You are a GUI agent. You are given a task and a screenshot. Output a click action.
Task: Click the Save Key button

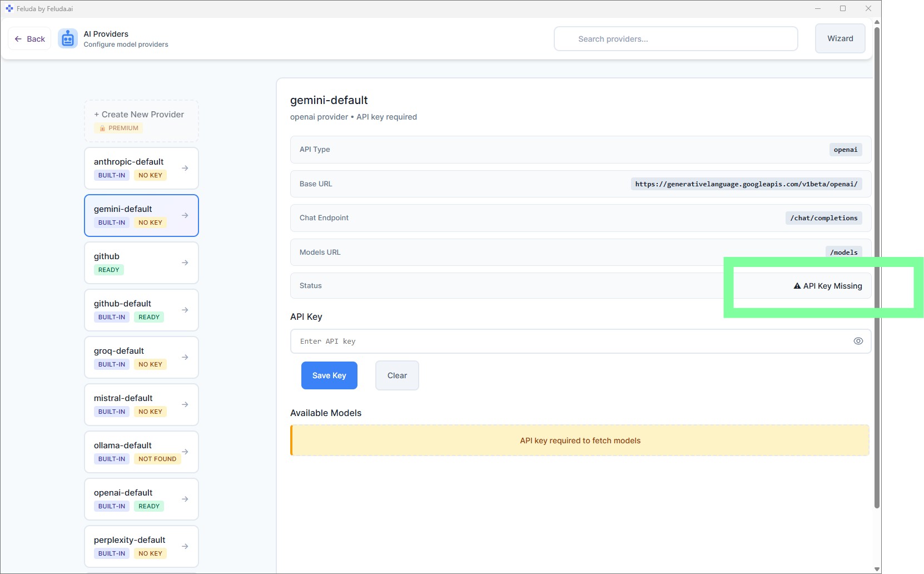point(329,375)
